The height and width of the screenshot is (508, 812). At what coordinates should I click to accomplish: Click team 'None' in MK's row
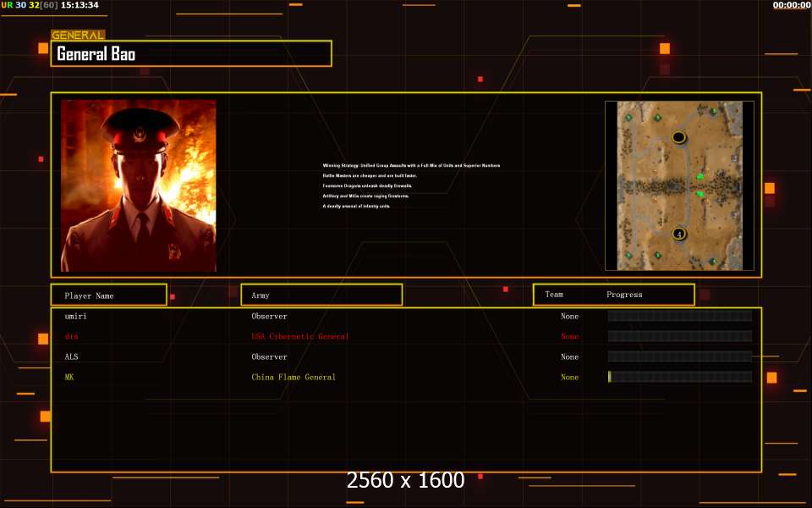tap(569, 377)
